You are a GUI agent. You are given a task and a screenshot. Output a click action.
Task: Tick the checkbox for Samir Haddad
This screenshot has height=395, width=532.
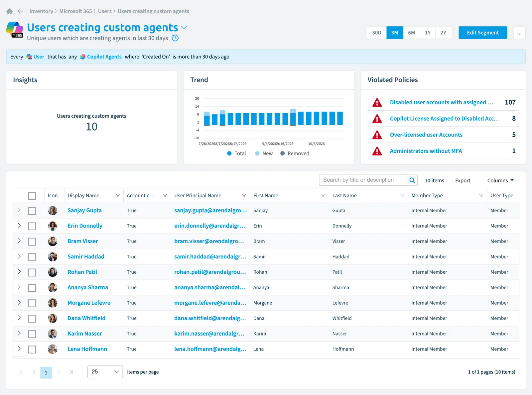pyautogui.click(x=32, y=257)
